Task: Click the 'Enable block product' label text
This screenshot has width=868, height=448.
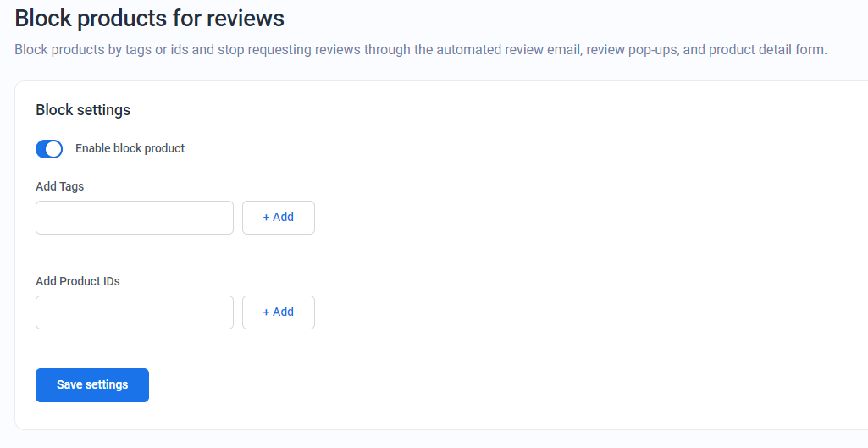Action: coord(130,148)
